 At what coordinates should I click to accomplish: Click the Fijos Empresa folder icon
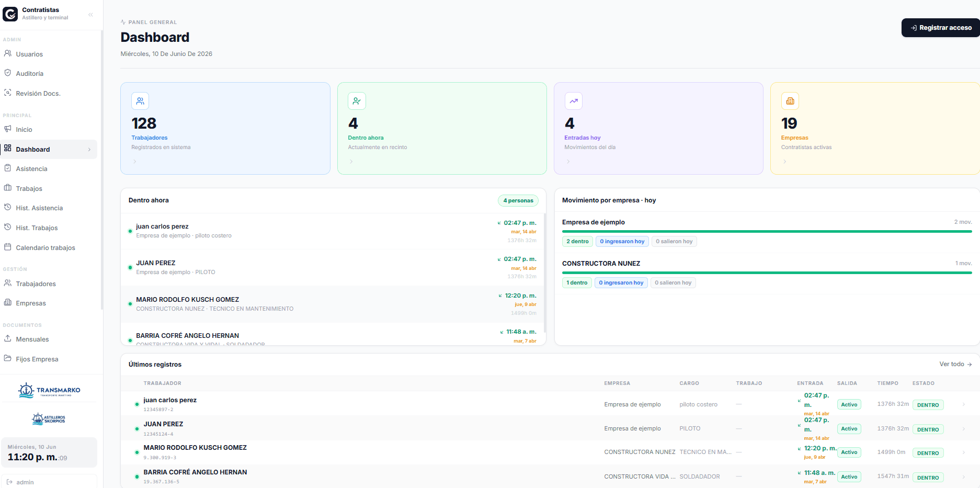7,358
